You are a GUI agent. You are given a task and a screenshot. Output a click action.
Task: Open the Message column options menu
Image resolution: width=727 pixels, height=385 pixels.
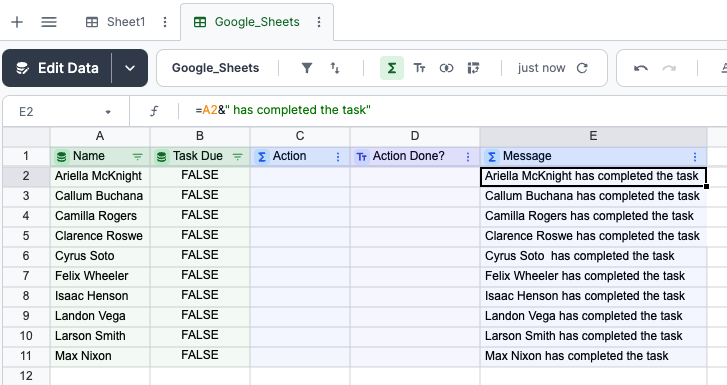point(695,157)
